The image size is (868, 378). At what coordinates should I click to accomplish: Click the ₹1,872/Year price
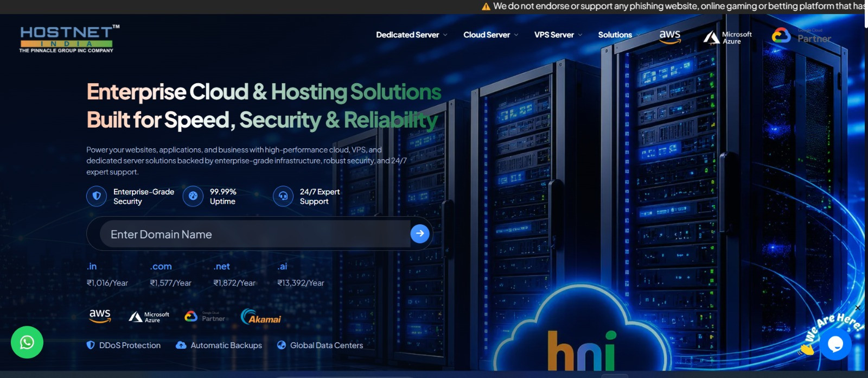pyautogui.click(x=234, y=283)
